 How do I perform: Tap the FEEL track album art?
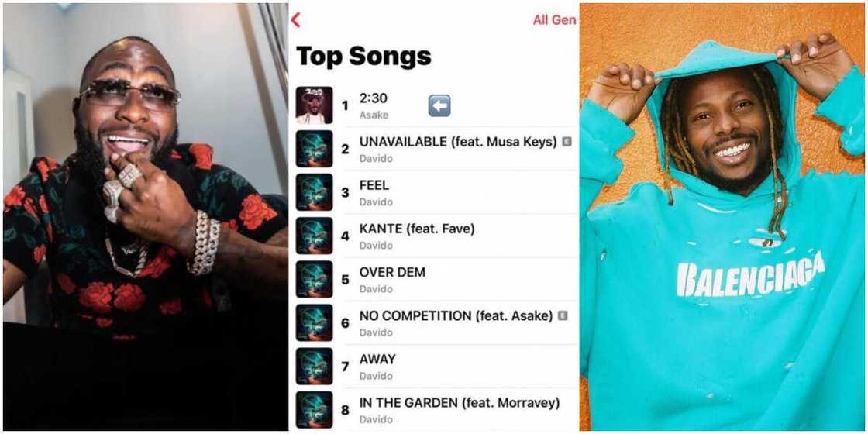pyautogui.click(x=314, y=192)
